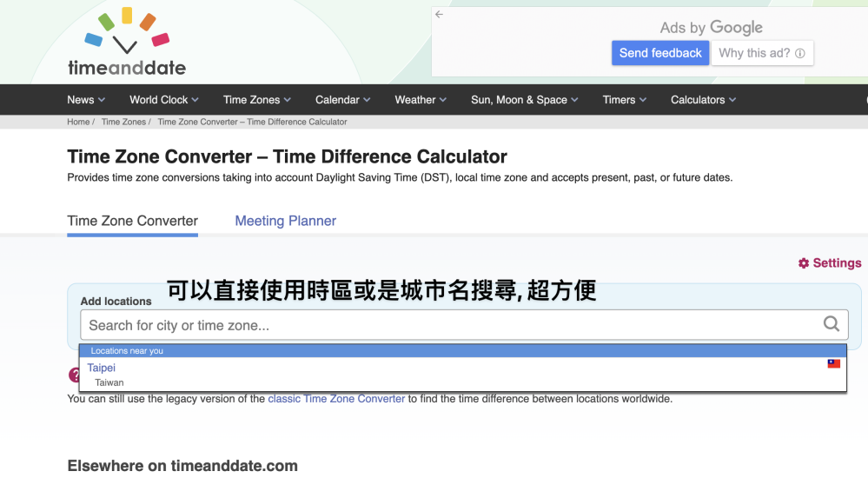Open the classic Time Zone Converter link

click(336, 399)
